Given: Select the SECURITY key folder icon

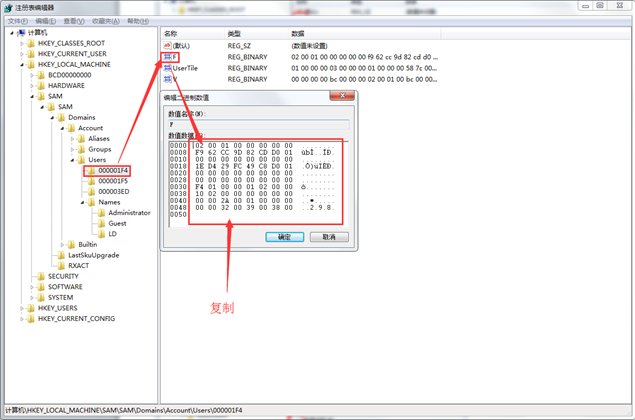Looking at the screenshot, I should click(x=41, y=276).
